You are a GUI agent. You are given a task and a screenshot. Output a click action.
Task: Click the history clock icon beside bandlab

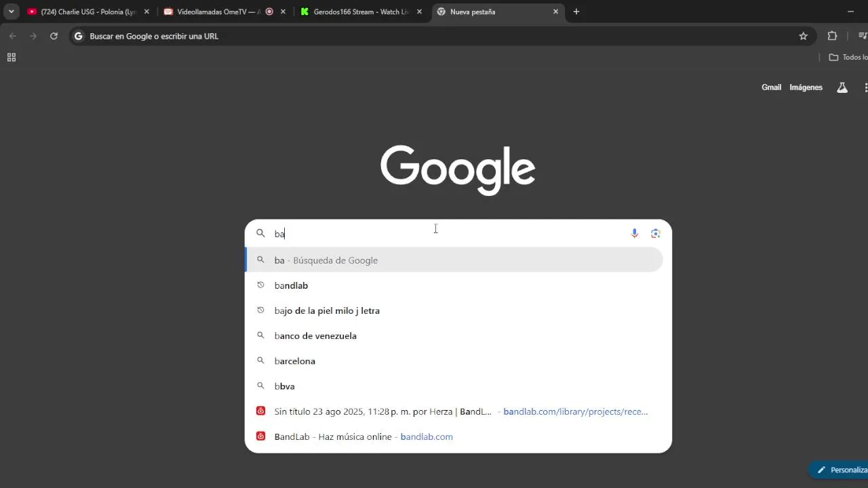(260, 285)
